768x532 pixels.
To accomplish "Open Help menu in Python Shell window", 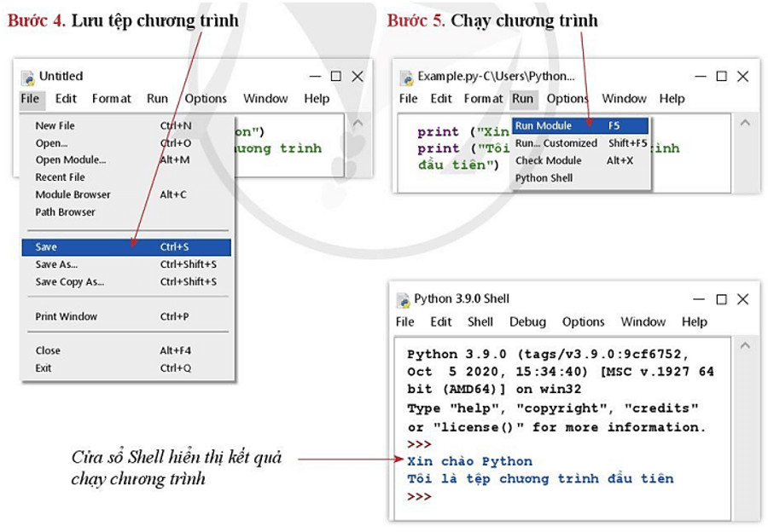I will point(695,321).
